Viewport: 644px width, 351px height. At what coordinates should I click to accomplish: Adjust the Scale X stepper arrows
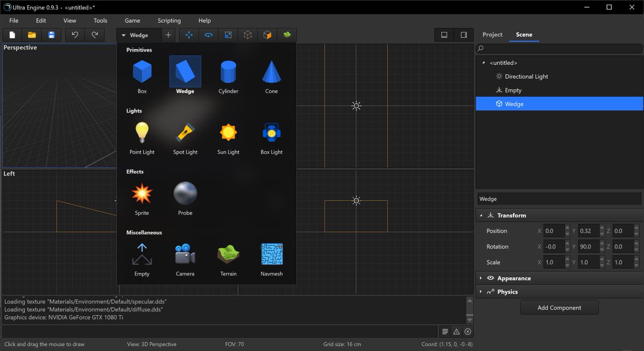click(x=567, y=262)
